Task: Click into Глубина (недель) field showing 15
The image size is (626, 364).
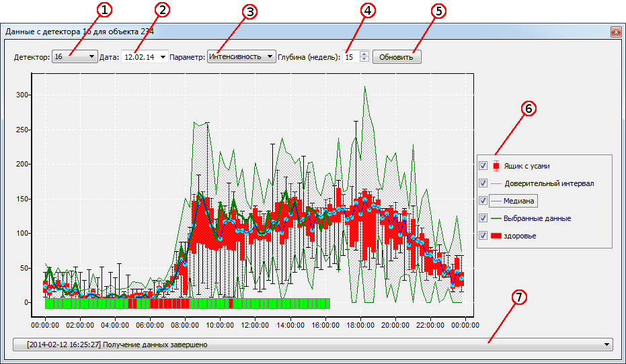Action: [351, 57]
